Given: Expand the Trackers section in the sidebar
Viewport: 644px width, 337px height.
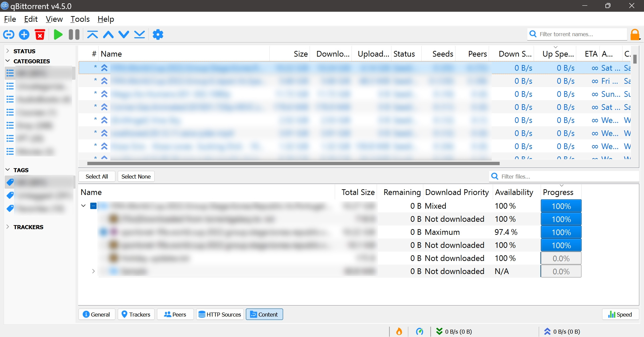Looking at the screenshot, I should click(x=7, y=227).
